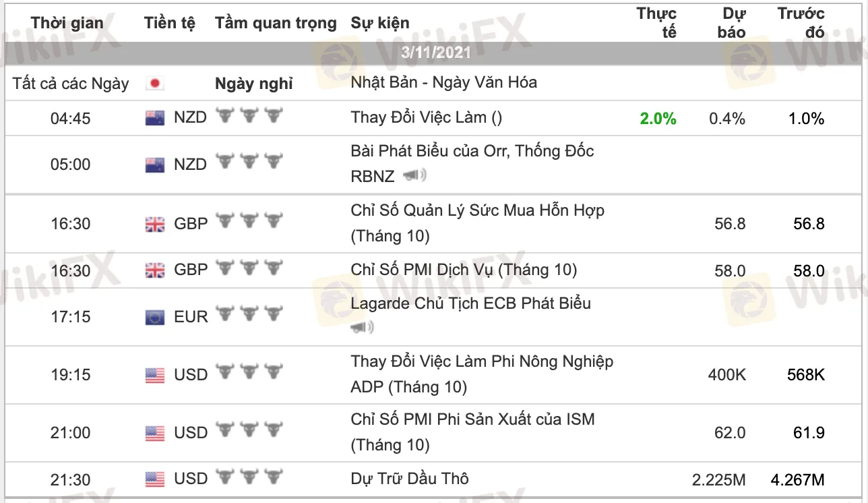Click the Thực tế column header
This screenshot has width=868, height=503.
point(657,23)
